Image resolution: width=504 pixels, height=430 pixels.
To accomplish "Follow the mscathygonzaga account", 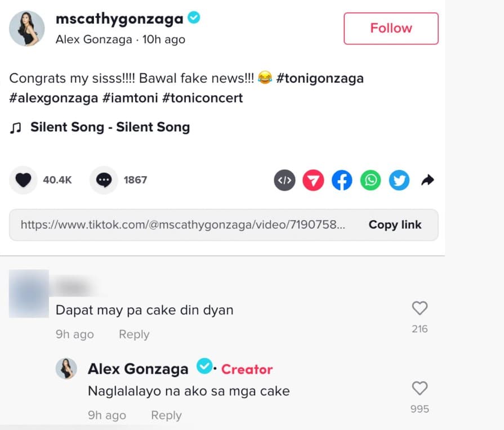I will 391,28.
